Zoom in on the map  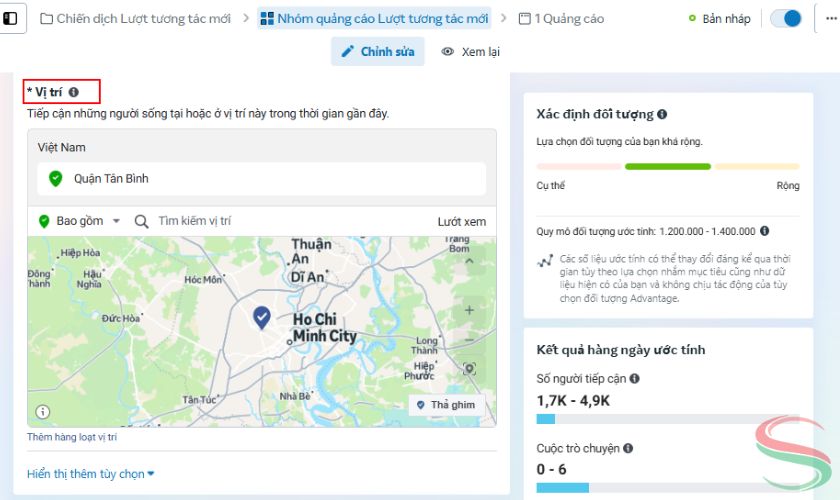click(x=470, y=311)
